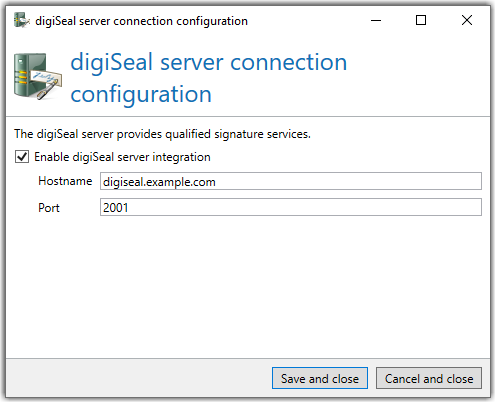Click the 'provides qualified signature services' description text

click(213, 134)
